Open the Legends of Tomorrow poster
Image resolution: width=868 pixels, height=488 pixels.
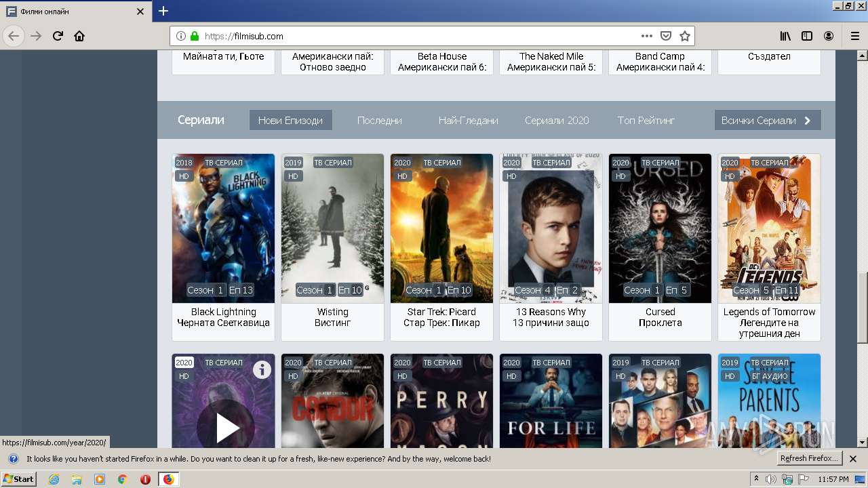pos(769,228)
